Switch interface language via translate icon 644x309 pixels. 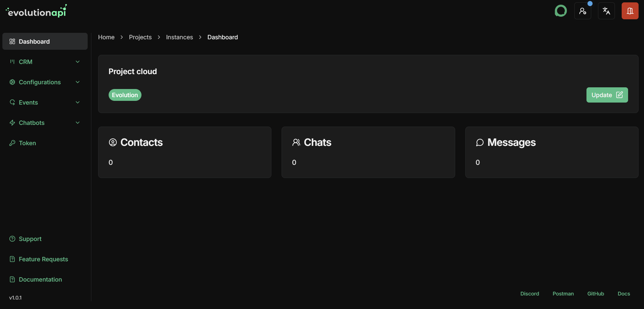606,10
